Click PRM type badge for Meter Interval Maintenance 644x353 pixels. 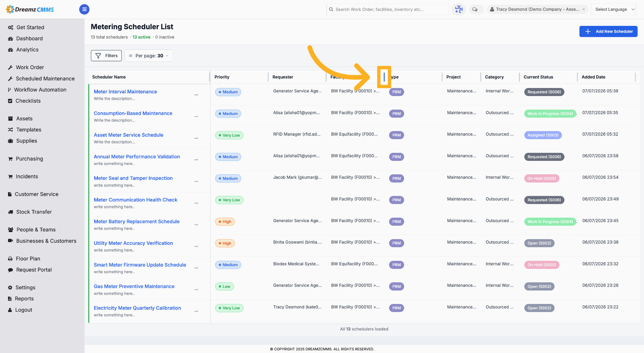pyautogui.click(x=396, y=92)
